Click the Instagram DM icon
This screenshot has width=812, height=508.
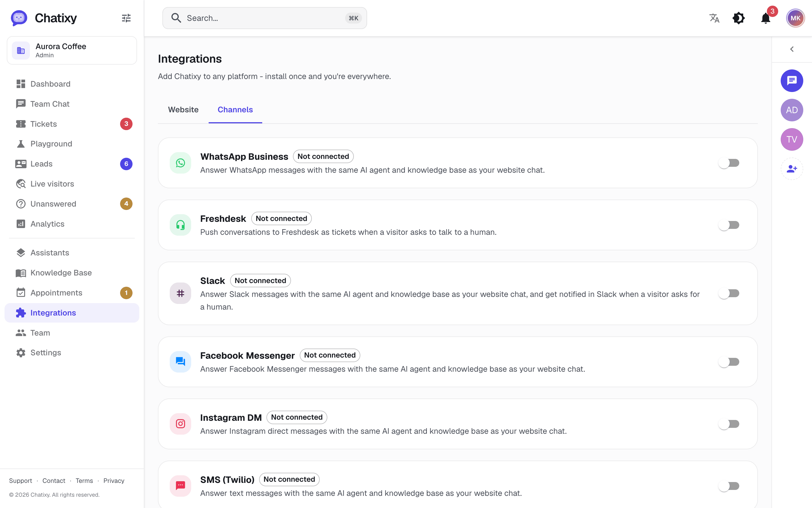pyautogui.click(x=180, y=424)
